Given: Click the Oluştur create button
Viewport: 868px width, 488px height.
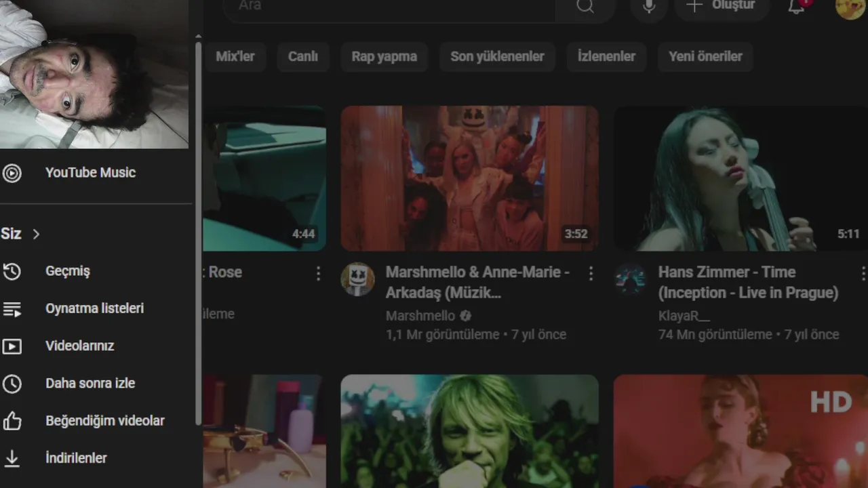Looking at the screenshot, I should [721, 7].
